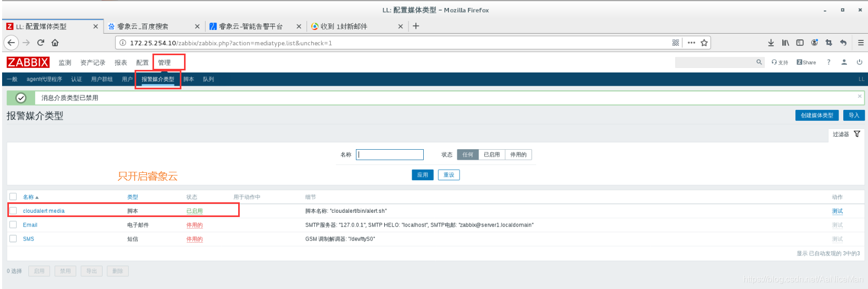Reload the current Zabbix page
Viewport: 868px width, 289px height.
[x=40, y=43]
